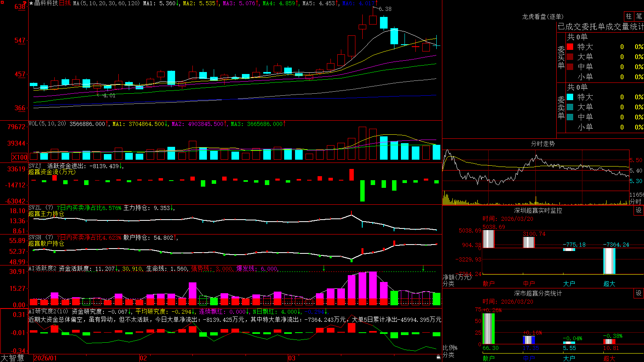Click red 特大 swatch under 委买单
Viewport: 644px width, 362px height.
tap(570, 47)
